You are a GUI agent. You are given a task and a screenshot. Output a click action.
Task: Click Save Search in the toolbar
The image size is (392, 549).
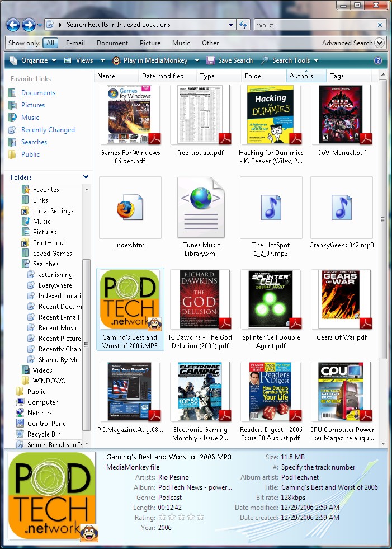click(230, 60)
